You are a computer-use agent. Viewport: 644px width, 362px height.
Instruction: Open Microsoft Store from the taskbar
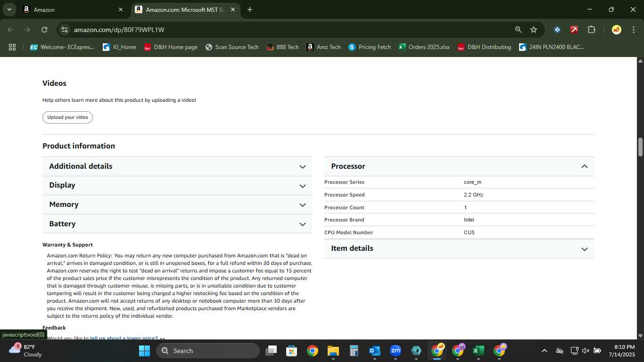[x=292, y=351]
